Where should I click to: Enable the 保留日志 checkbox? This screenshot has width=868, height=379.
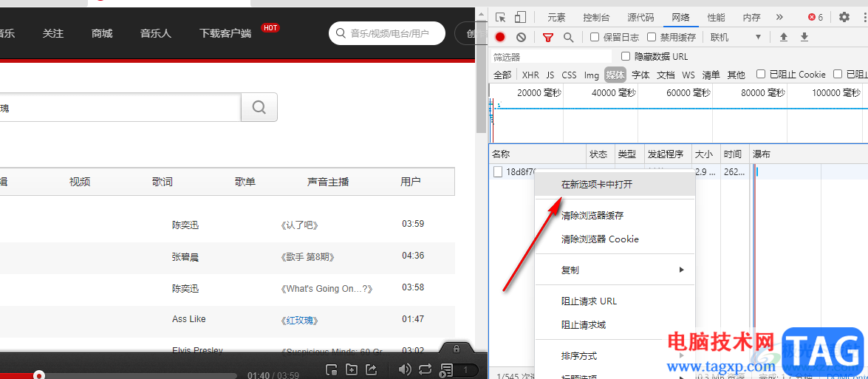pyautogui.click(x=595, y=37)
